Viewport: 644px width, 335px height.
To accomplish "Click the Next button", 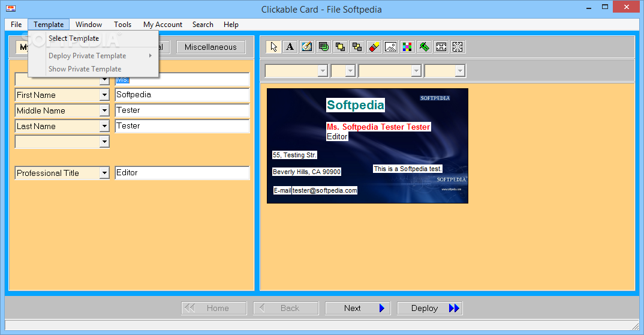I will click(x=358, y=308).
